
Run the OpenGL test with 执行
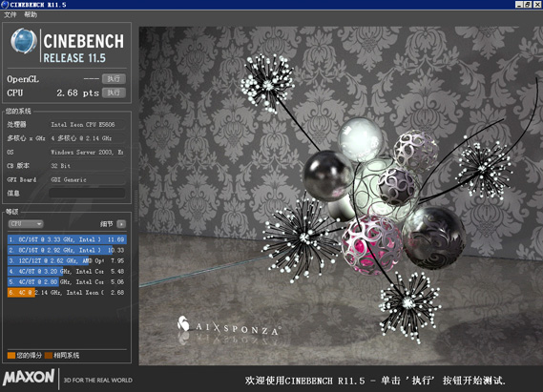click(x=114, y=79)
